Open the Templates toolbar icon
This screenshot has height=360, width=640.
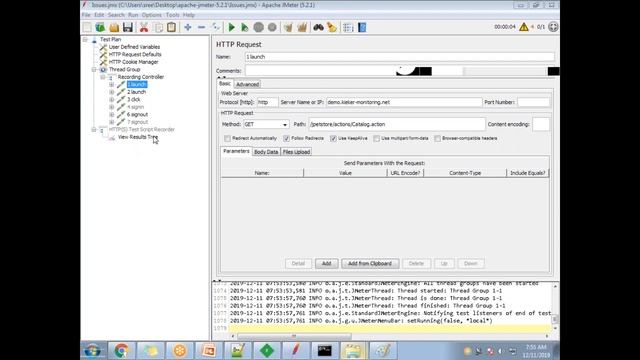coord(100,27)
